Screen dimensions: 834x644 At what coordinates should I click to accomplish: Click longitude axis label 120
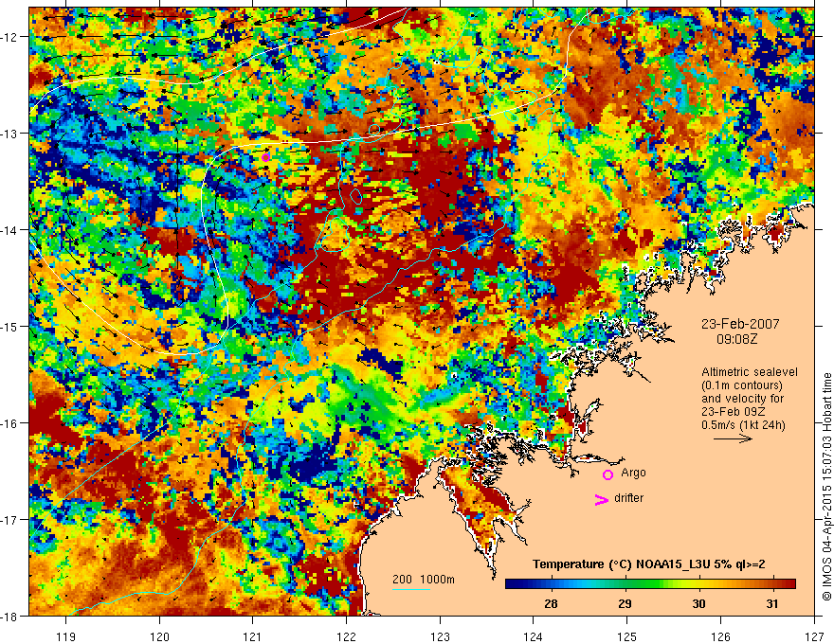click(x=159, y=636)
